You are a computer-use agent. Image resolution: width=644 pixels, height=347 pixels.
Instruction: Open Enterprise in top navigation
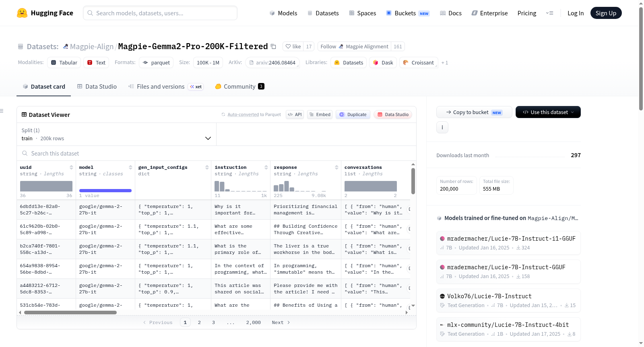[489, 13]
